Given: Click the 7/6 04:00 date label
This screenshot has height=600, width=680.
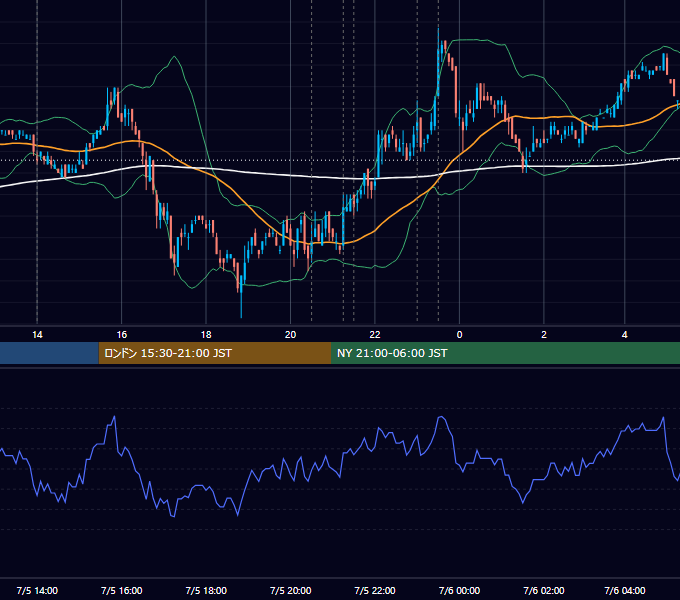Looking at the screenshot, I should (624, 590).
